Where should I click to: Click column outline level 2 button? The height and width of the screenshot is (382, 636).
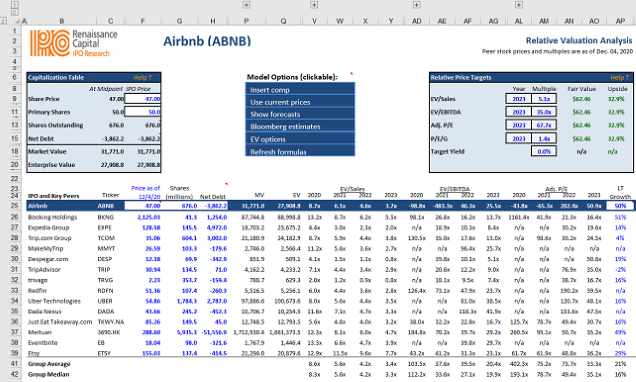(15, 12)
